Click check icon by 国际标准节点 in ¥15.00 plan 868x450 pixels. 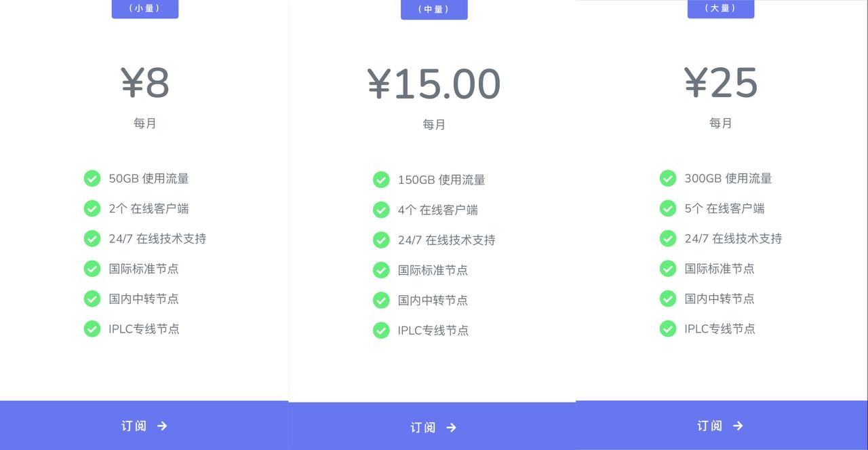(381, 270)
